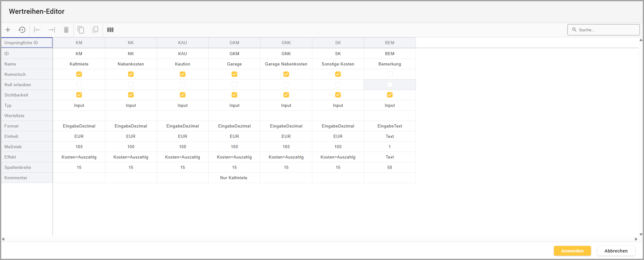This screenshot has height=260, width=644.
Task: Click Name cell 'Garage Nebenkosten'
Action: pos(286,64)
